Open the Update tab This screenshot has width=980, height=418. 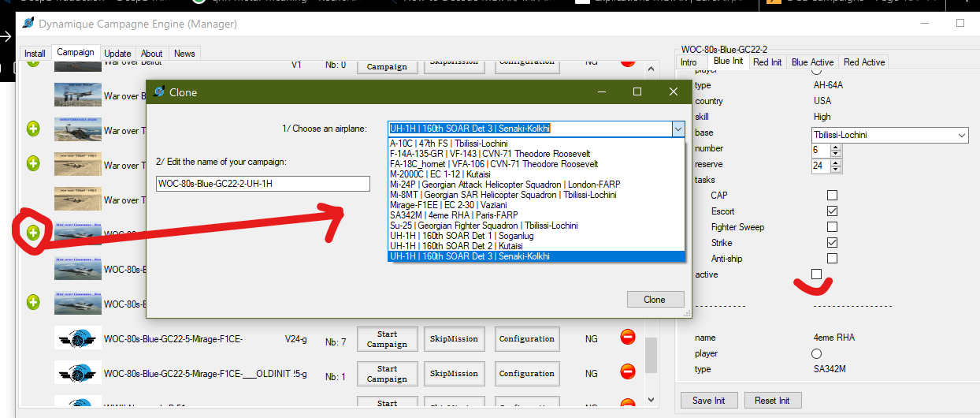(x=117, y=54)
